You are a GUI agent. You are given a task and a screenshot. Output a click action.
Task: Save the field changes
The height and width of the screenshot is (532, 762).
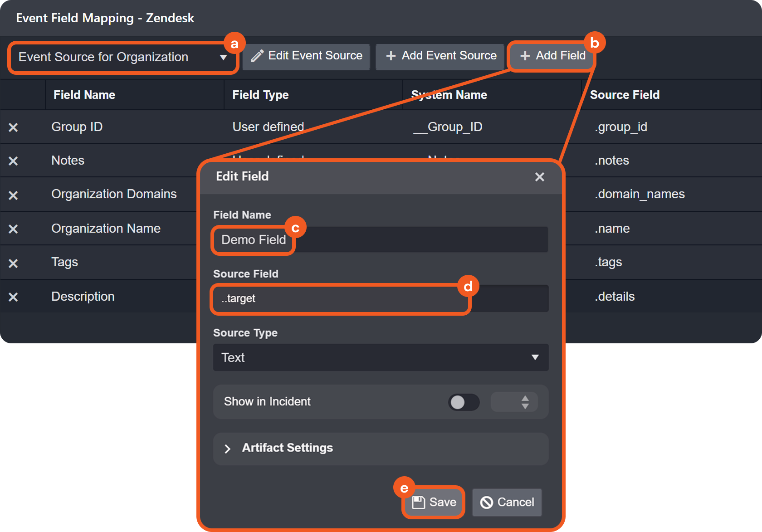pos(434,502)
